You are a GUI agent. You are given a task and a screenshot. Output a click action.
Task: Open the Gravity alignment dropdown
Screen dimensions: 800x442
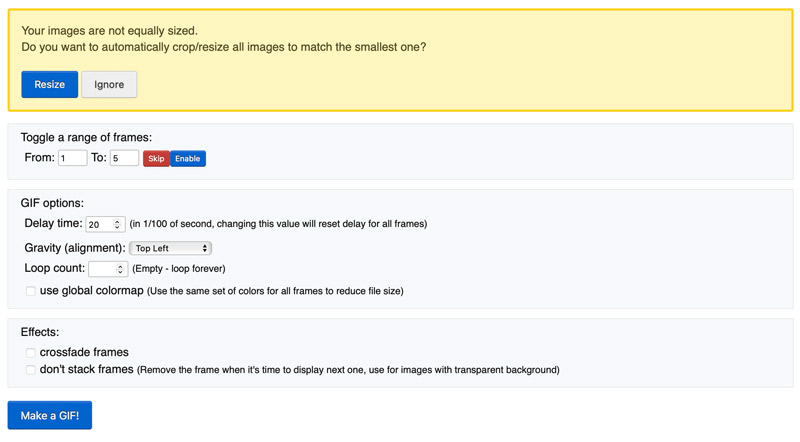click(x=170, y=248)
